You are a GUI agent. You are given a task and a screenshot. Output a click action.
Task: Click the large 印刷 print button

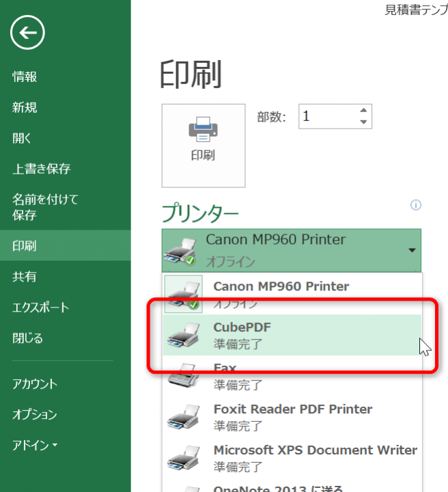click(x=204, y=146)
